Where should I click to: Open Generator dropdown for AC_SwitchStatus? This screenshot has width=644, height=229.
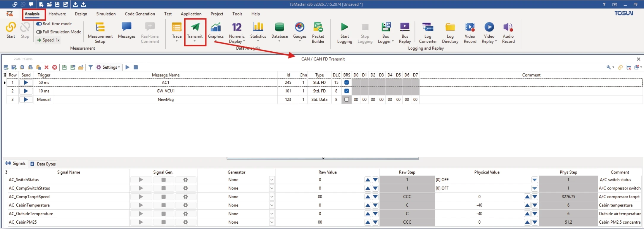click(272, 180)
